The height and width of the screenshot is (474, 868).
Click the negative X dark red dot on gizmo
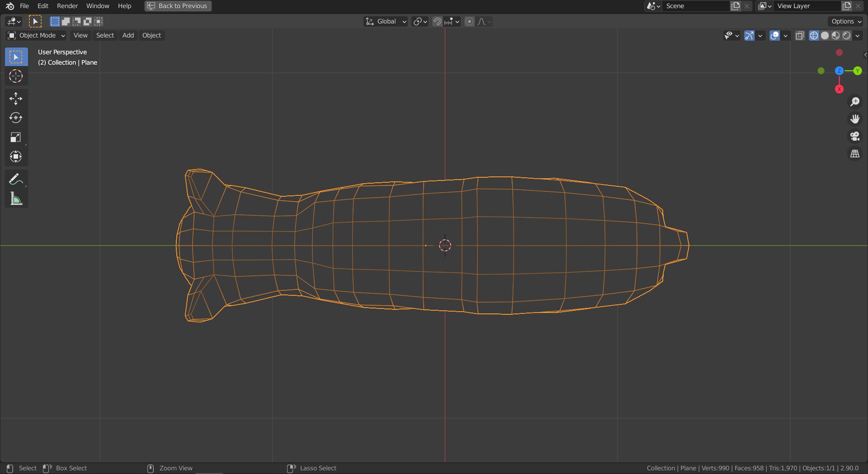click(x=839, y=52)
